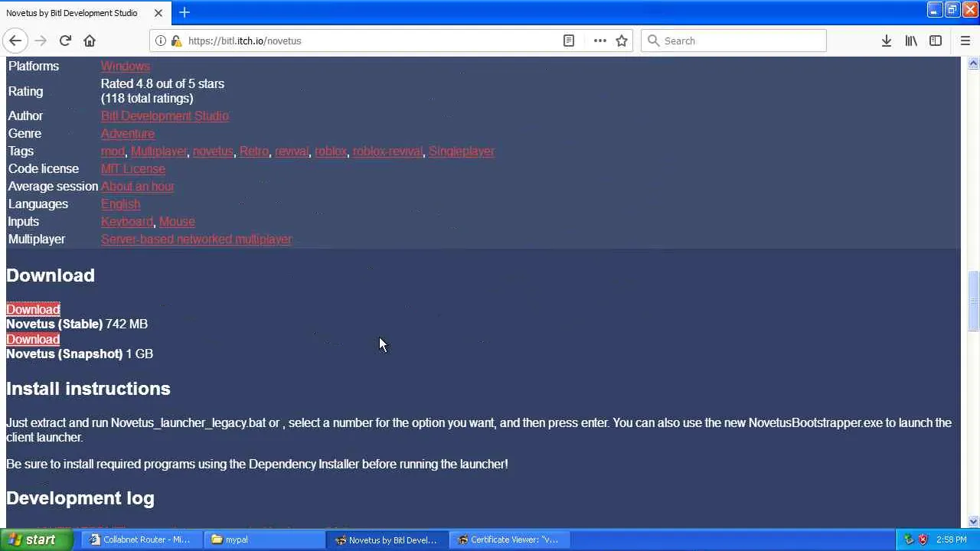Click the 'mod' tag link
Viewport: 980px width, 551px height.
[113, 151]
